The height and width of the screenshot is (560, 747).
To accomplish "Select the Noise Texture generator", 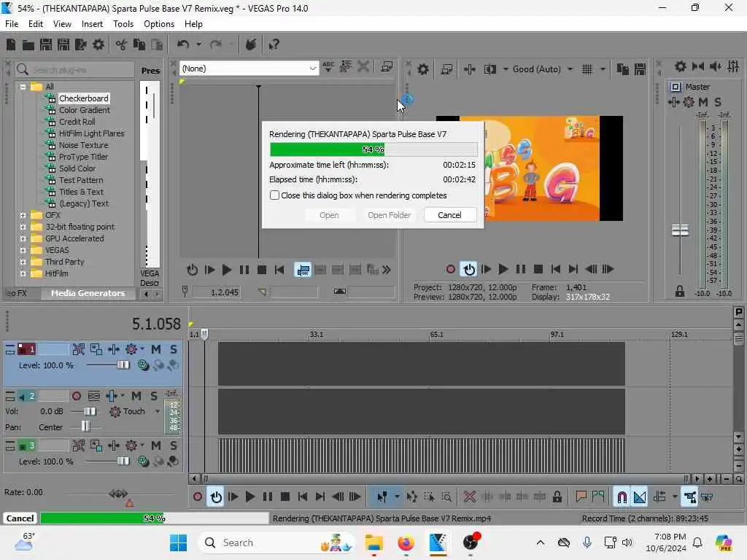I will pyautogui.click(x=83, y=145).
